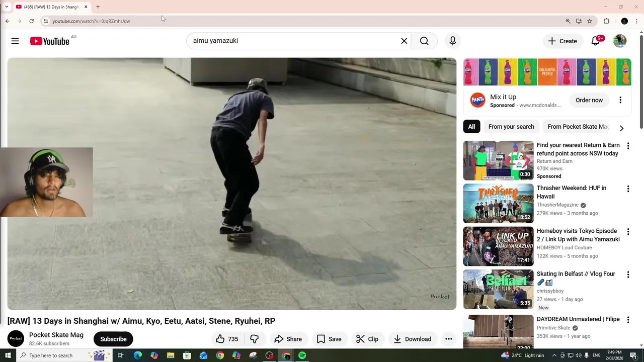Viewport: 644px width, 362px height.
Task: Like the video with thumbs up
Action: coord(226,339)
